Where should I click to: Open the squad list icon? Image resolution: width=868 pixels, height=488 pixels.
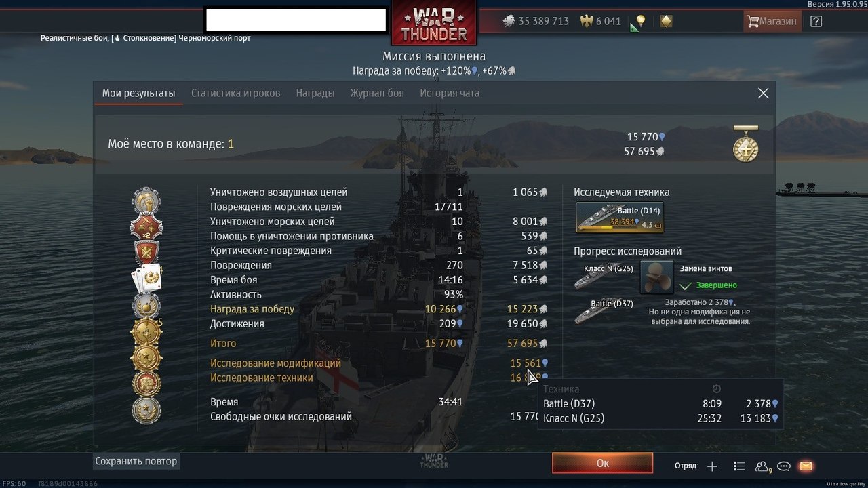click(x=739, y=466)
